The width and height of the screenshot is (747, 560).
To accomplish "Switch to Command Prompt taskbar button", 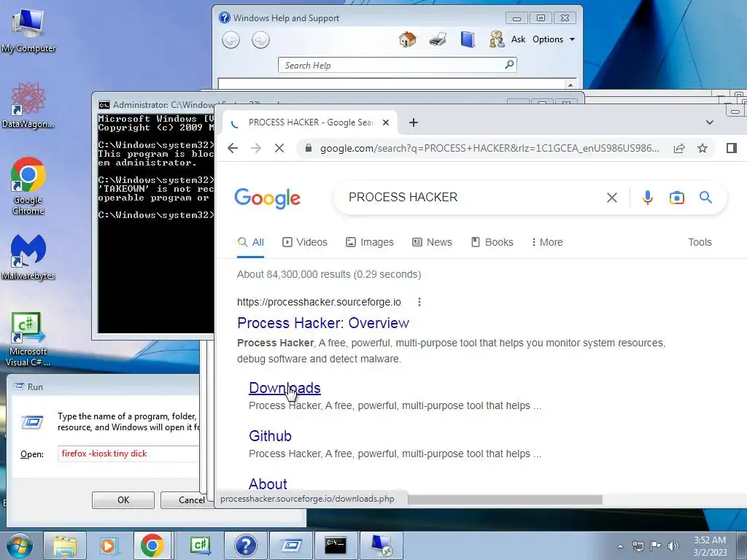I will [336, 545].
